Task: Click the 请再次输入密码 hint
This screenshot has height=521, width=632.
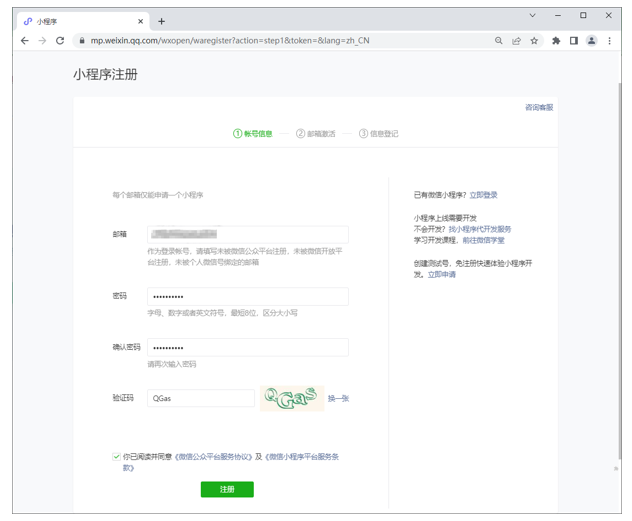Action: pyautogui.click(x=172, y=364)
